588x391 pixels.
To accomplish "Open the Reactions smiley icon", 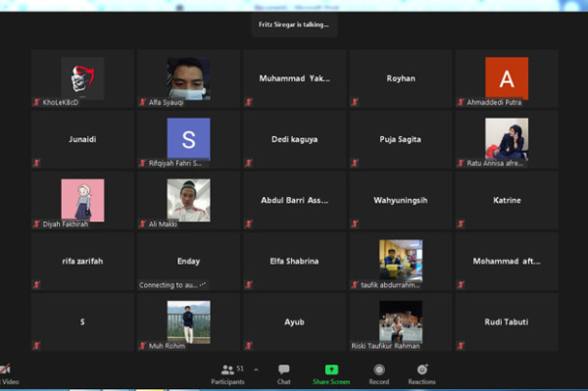I will point(422,369).
